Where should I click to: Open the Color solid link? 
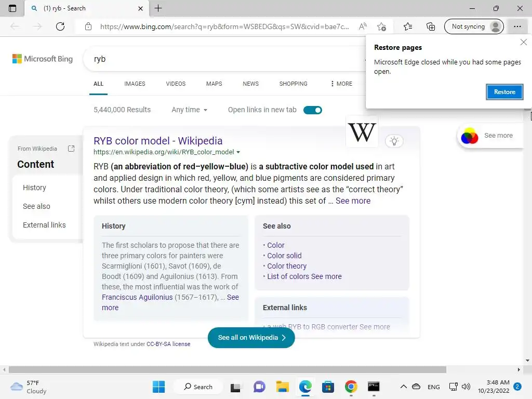(x=284, y=256)
